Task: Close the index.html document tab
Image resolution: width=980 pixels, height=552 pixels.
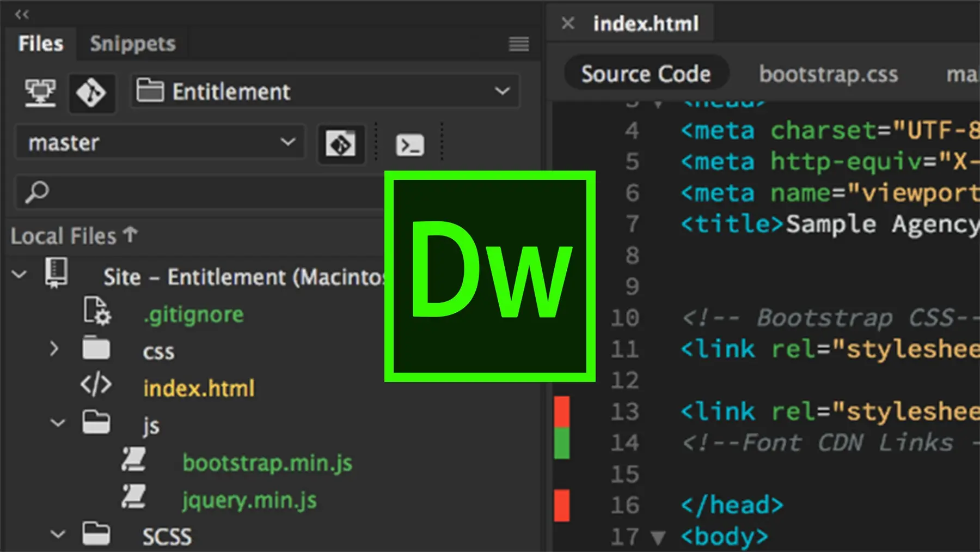Action: tap(568, 23)
